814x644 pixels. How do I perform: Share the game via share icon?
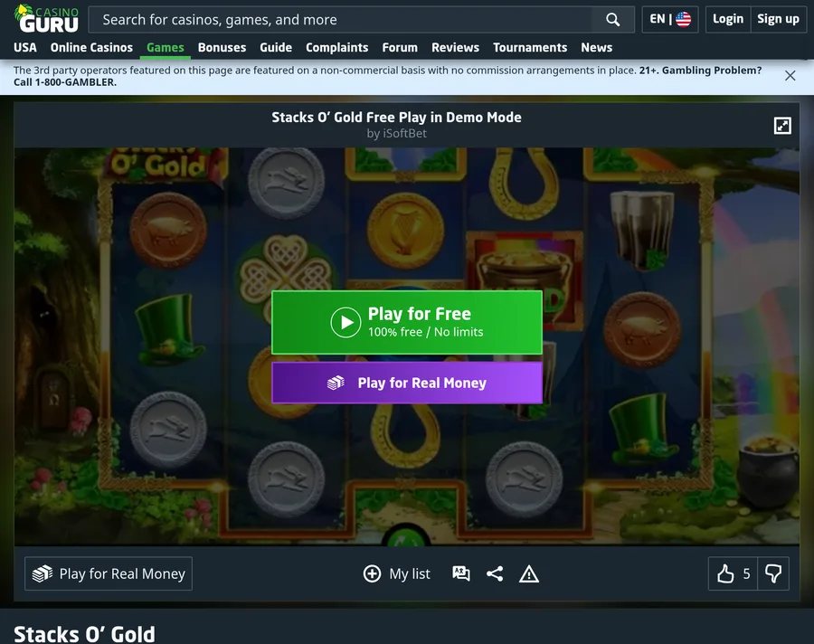coord(495,573)
